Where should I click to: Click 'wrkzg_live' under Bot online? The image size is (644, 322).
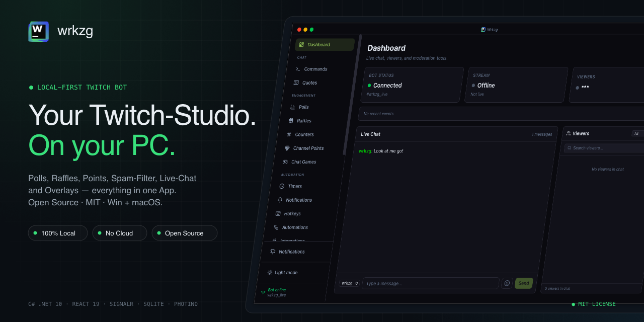point(277,295)
